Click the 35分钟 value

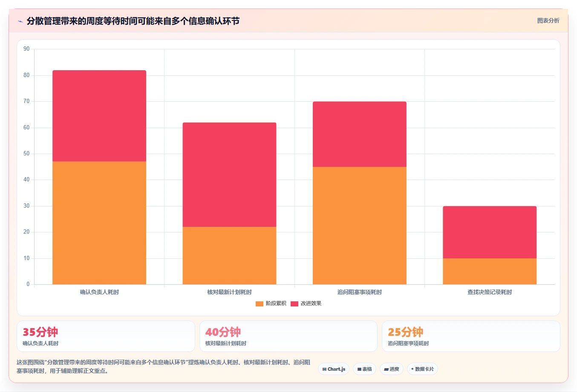[x=40, y=332]
